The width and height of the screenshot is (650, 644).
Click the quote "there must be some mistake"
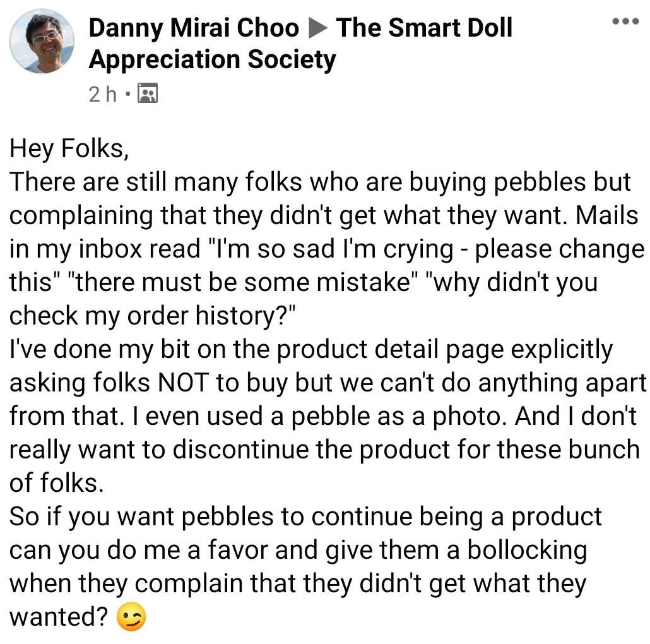[242, 282]
